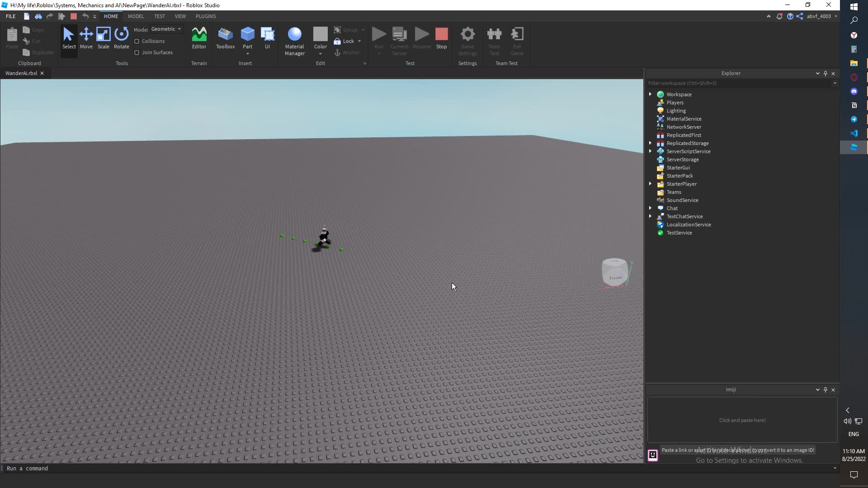Expand the ServerScriptService tree node
The width and height of the screenshot is (868, 488).
pos(650,151)
